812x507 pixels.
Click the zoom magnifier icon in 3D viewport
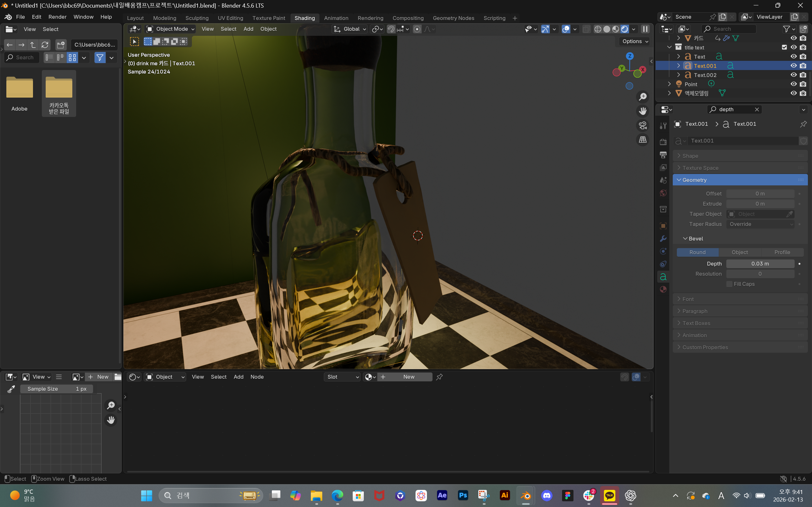[643, 97]
